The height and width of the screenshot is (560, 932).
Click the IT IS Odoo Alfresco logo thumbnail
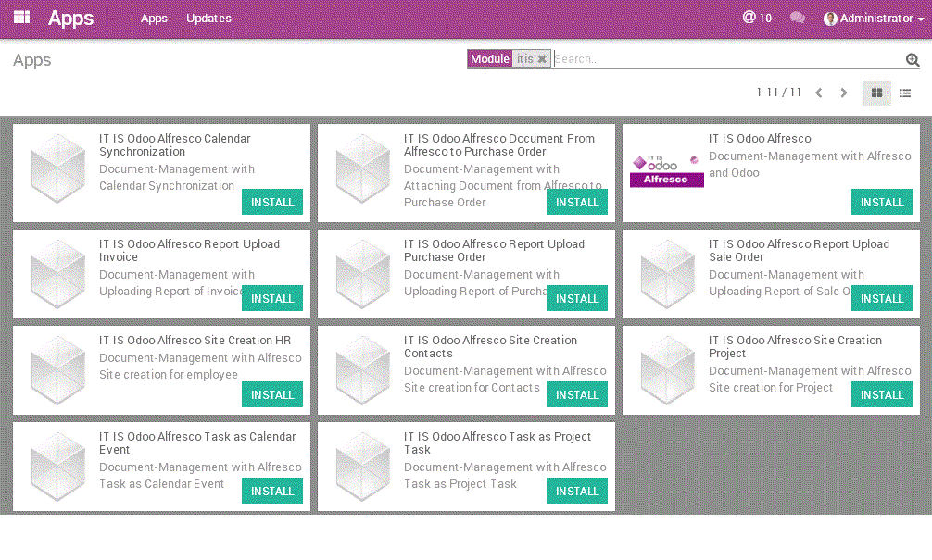(x=666, y=170)
